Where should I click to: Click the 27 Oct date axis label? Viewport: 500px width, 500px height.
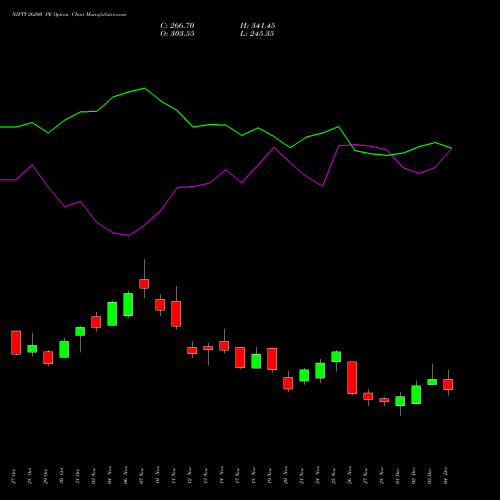tap(14, 476)
